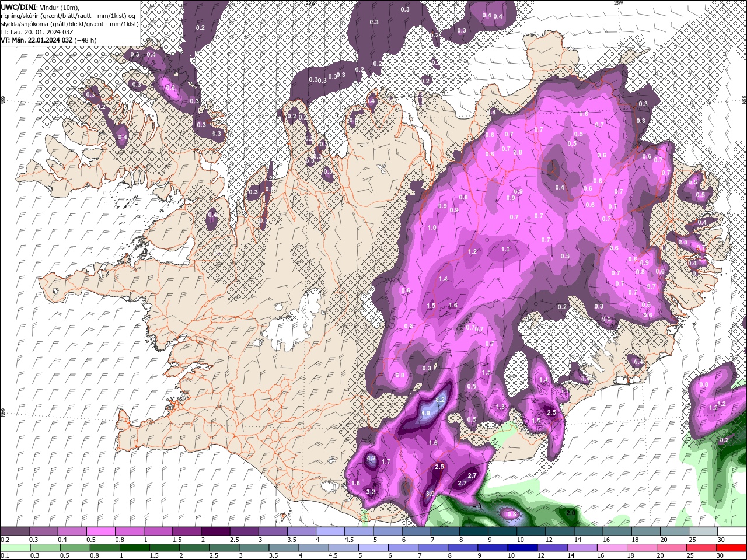Image resolution: width=747 pixels, height=560 pixels.
Task: Click the 15W longitude label
Action: pos(618,3)
